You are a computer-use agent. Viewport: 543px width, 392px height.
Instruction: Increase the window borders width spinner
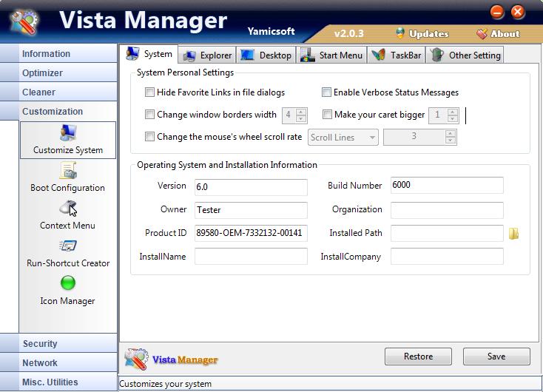tap(301, 112)
